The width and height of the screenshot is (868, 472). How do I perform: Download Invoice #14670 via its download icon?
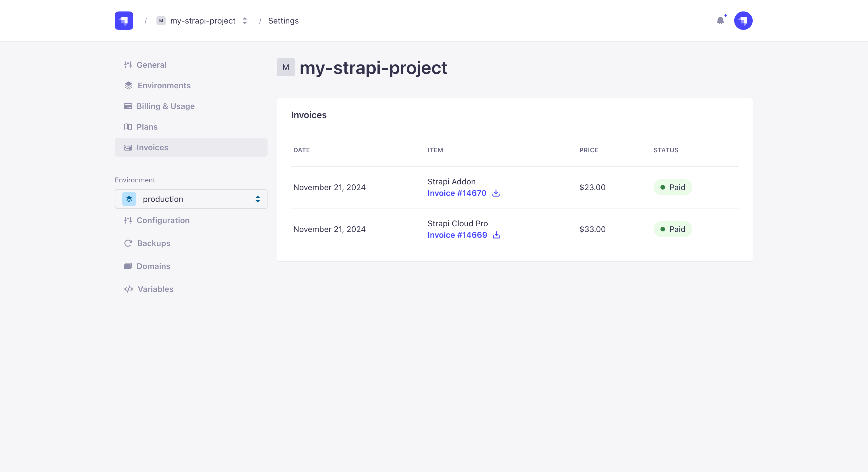(496, 193)
